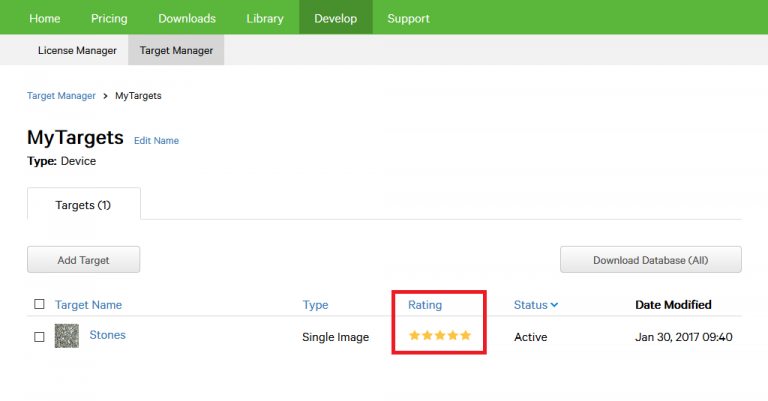Screen dimensions: 768x401
Task: Go to the Downloads section
Action: tap(187, 18)
